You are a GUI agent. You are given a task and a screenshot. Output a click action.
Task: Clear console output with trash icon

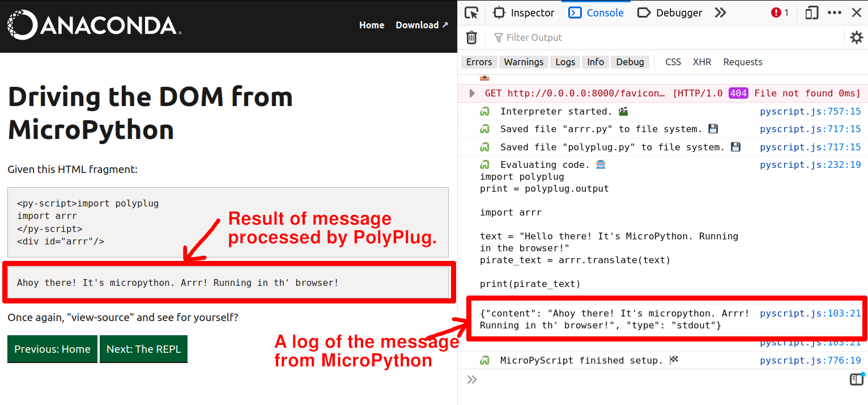pyautogui.click(x=471, y=37)
